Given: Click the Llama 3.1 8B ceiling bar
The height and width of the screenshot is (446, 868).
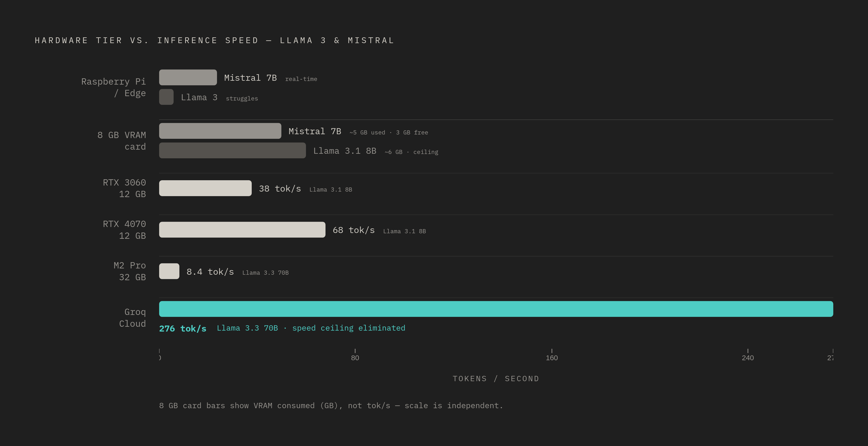Looking at the screenshot, I should click(232, 151).
